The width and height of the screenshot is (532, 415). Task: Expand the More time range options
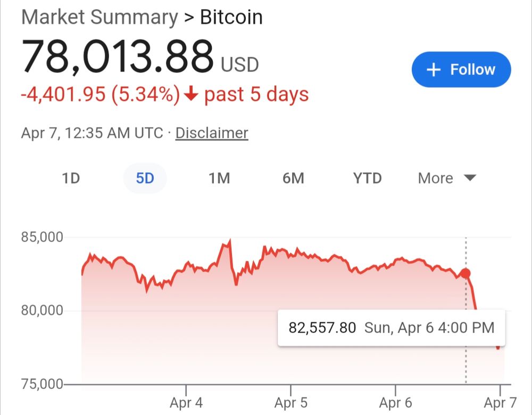(x=447, y=179)
